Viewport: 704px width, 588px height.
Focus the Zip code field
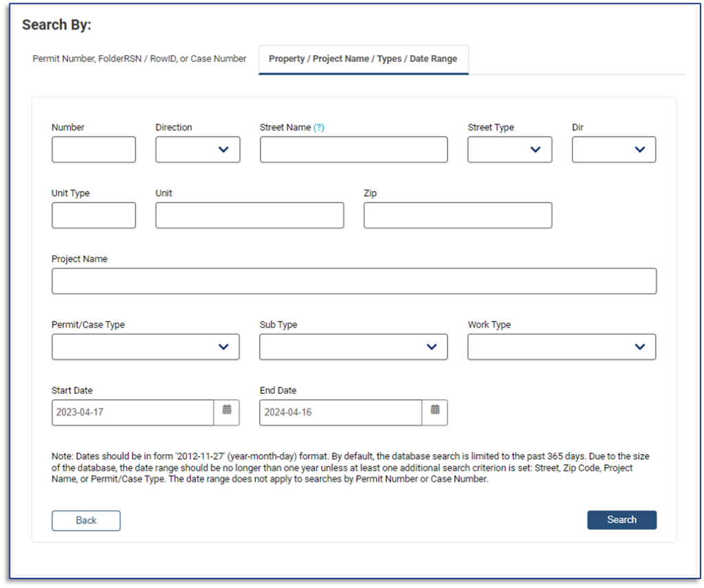458,216
